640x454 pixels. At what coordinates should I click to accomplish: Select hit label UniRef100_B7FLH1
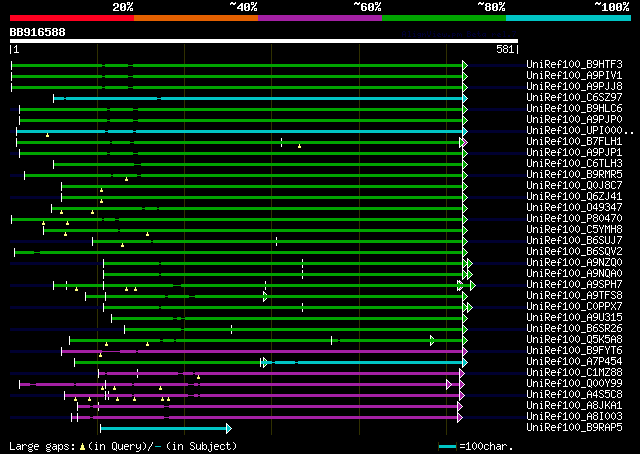pos(574,141)
